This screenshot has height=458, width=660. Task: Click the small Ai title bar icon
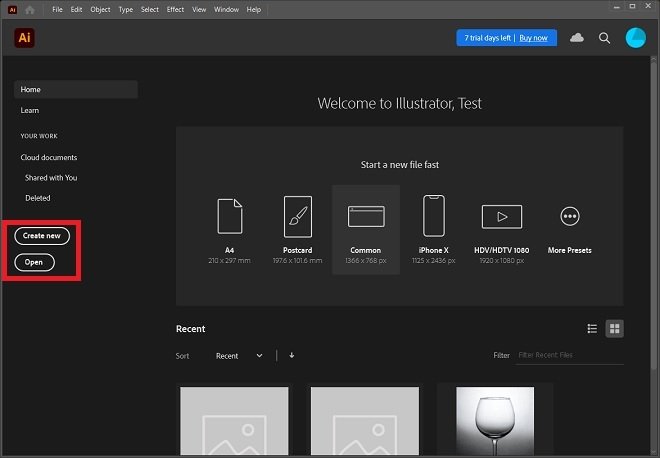[13, 9]
